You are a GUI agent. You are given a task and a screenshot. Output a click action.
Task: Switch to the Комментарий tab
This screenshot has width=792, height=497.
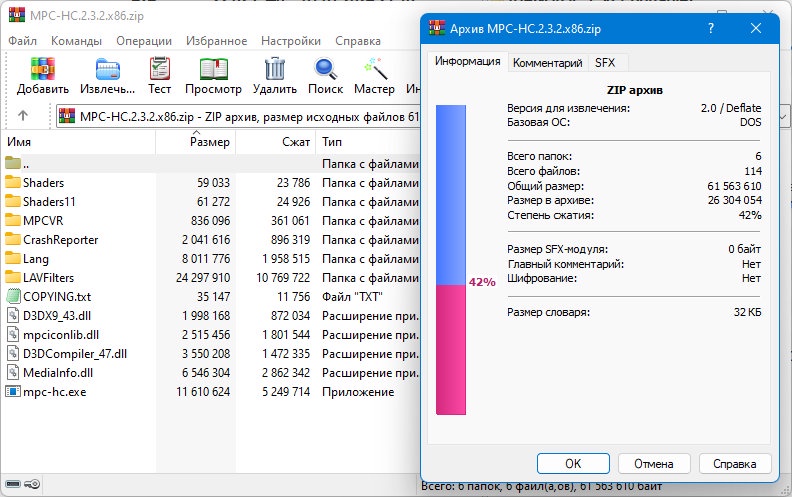click(x=548, y=63)
